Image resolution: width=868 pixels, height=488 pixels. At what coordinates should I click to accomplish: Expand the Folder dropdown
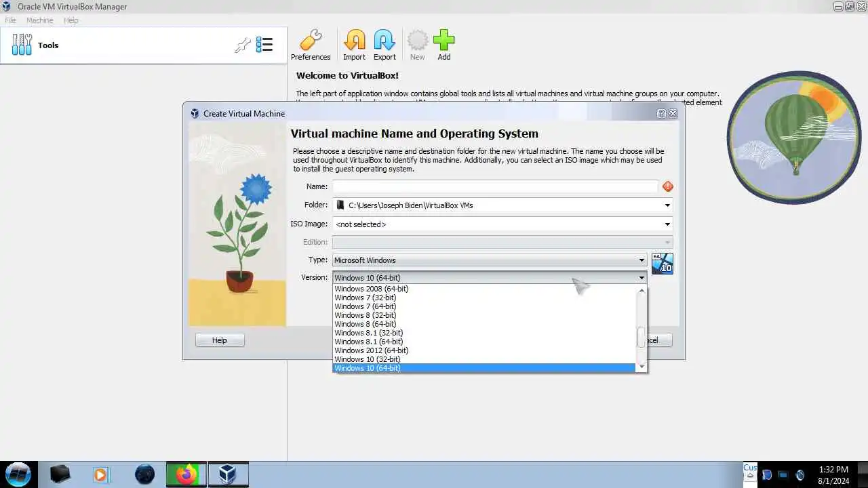click(667, 205)
